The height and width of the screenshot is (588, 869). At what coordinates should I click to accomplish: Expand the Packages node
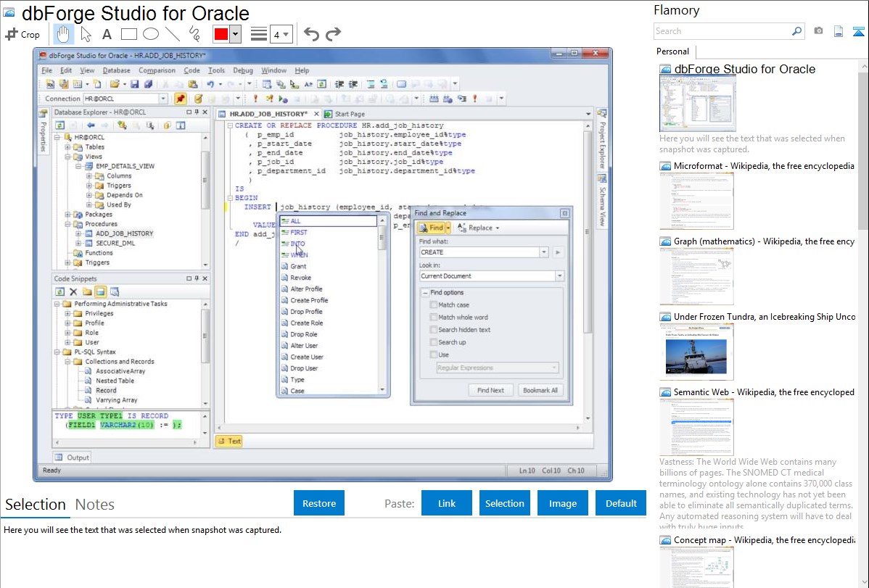click(67, 215)
